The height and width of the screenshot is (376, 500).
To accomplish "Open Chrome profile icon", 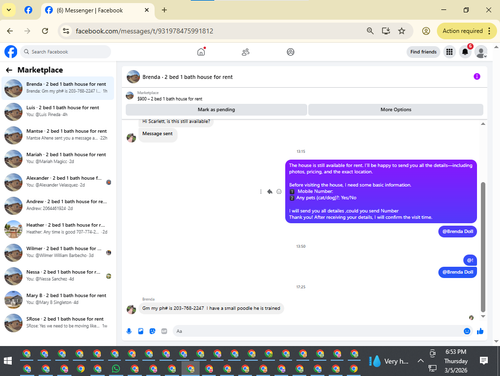I will (426, 31).
